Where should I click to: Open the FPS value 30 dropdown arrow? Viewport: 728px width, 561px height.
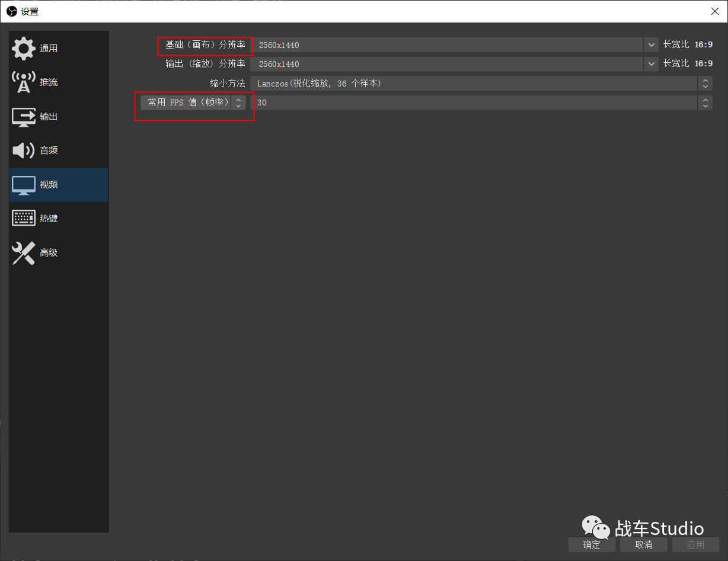pyautogui.click(x=705, y=102)
